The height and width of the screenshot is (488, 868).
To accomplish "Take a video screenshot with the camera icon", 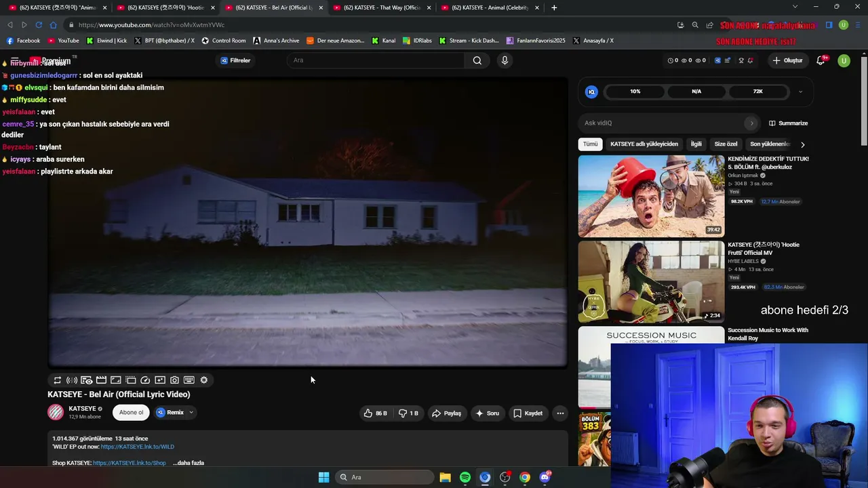I will (x=174, y=380).
